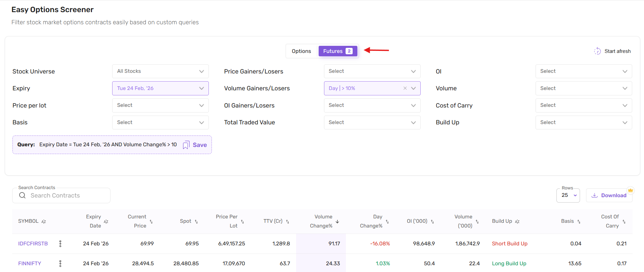
Task: Sort table by Cost Of Carry
Action: tap(624, 221)
